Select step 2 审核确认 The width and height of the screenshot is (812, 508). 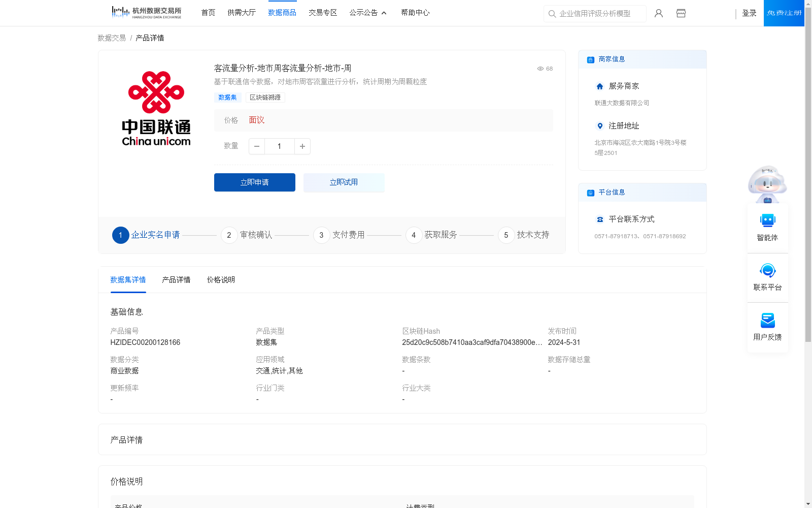[247, 235]
